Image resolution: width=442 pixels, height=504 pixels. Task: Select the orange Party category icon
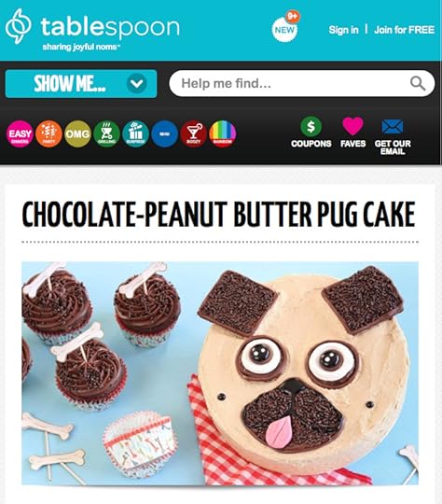point(48,133)
